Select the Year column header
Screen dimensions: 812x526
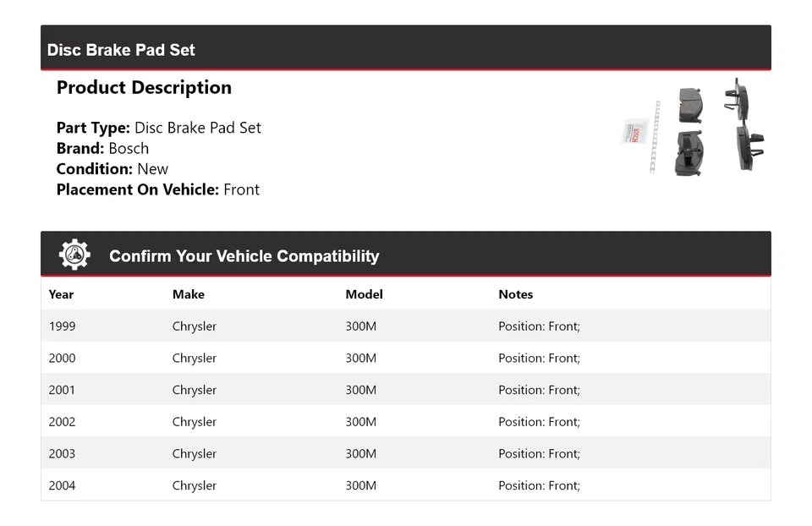(x=61, y=294)
